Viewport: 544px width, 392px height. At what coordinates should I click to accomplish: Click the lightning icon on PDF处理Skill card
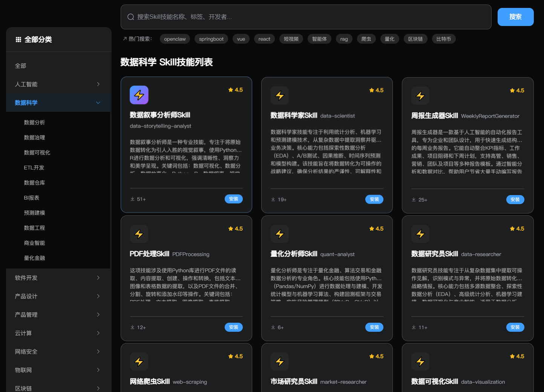pos(139,234)
